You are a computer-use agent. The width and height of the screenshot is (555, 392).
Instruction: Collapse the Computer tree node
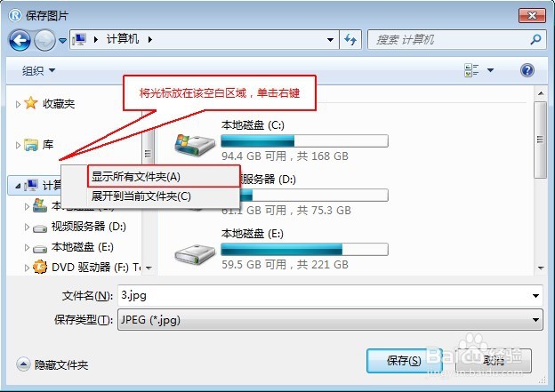(18, 186)
